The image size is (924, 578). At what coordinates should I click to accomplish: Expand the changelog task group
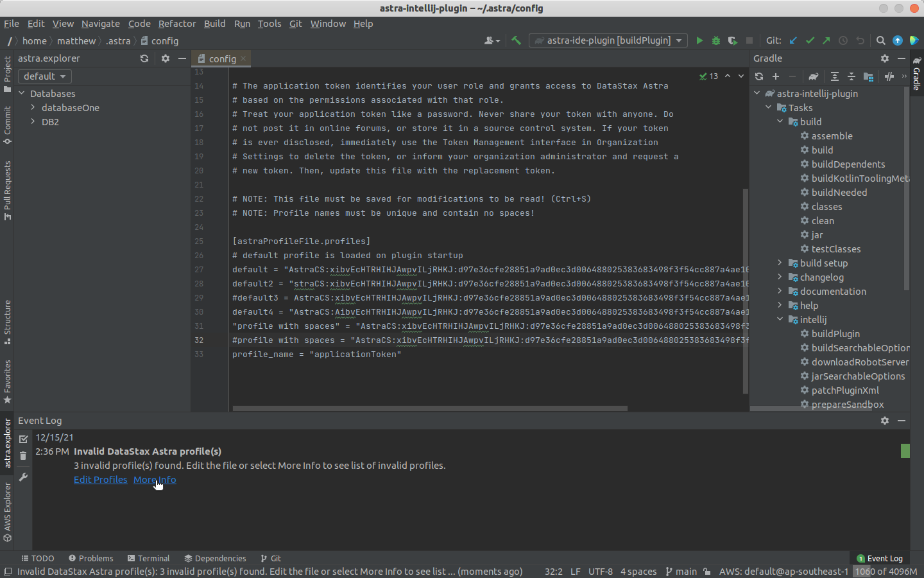click(x=780, y=277)
